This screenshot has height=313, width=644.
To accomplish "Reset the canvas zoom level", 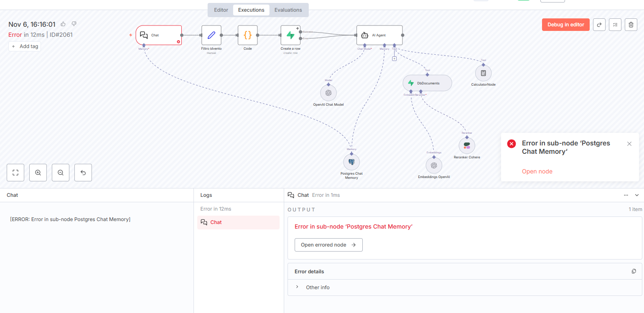I will click(83, 173).
